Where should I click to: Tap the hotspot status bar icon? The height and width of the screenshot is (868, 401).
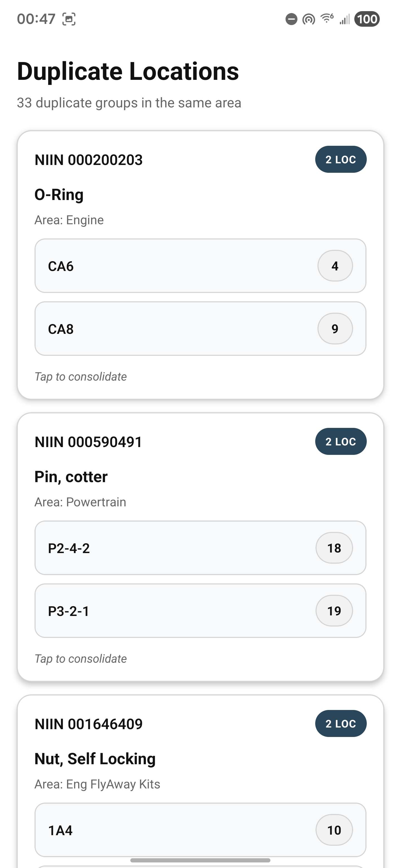coord(309,19)
